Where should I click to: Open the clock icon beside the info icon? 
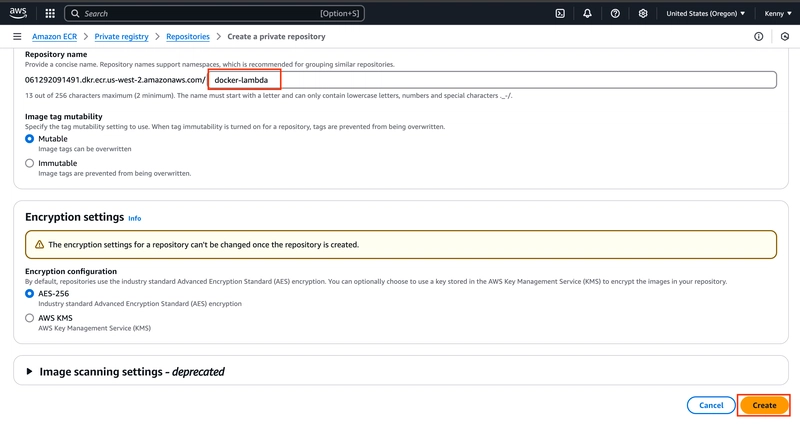click(785, 36)
